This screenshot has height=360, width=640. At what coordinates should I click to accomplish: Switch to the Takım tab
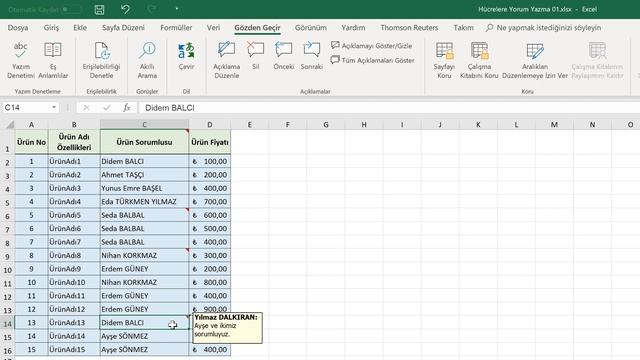click(x=463, y=28)
